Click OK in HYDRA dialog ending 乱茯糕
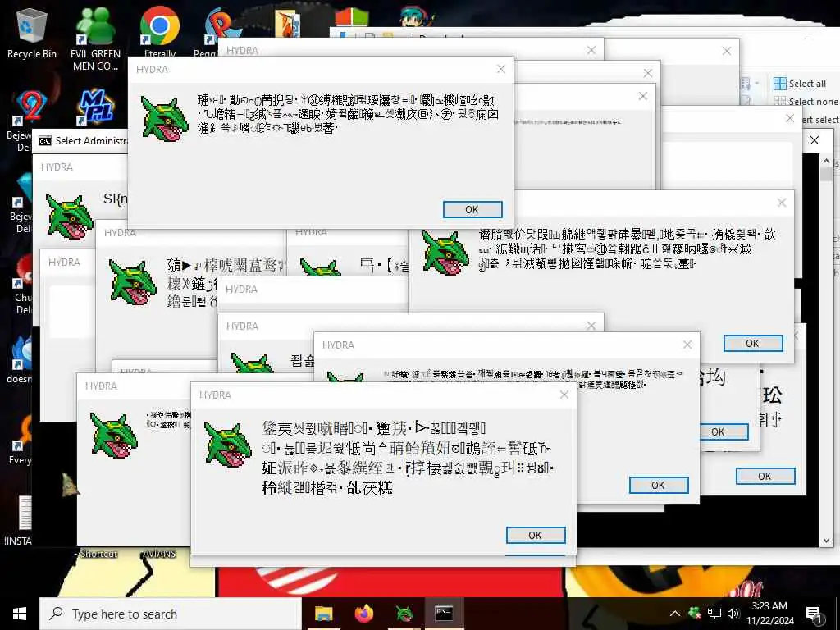This screenshot has width=840, height=630. (536, 535)
